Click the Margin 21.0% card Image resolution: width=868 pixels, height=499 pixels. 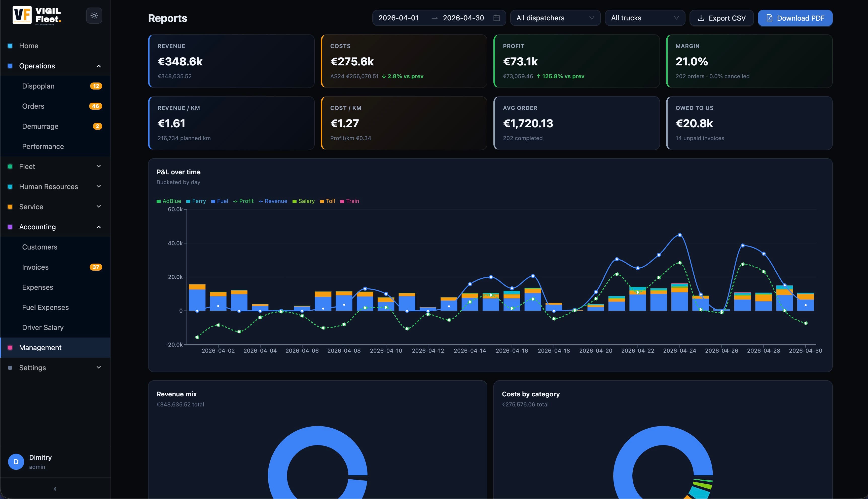tap(749, 61)
